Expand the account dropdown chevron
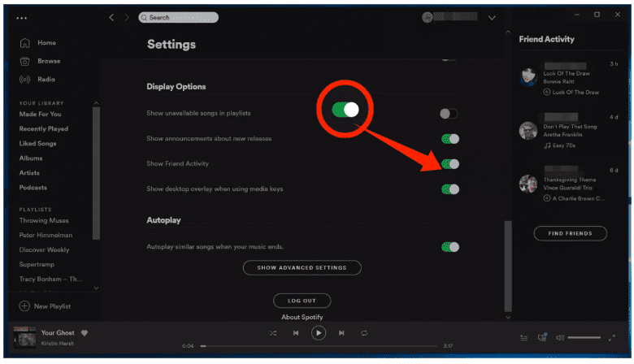 point(492,18)
